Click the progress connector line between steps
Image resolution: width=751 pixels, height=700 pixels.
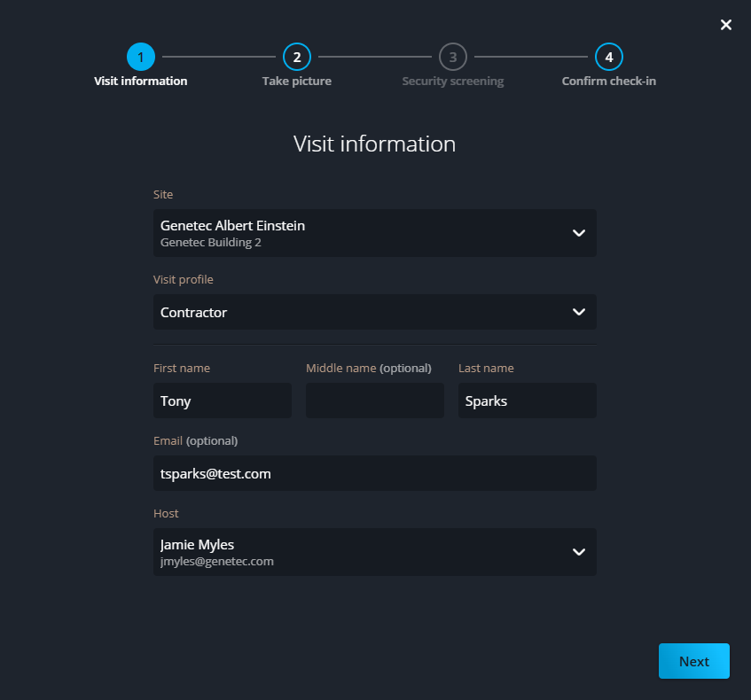click(x=218, y=56)
